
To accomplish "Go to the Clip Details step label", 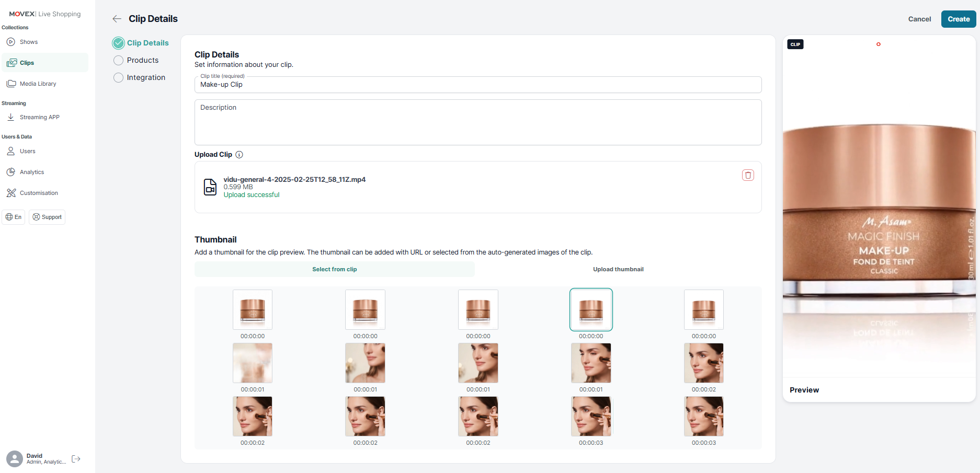I will (x=148, y=43).
